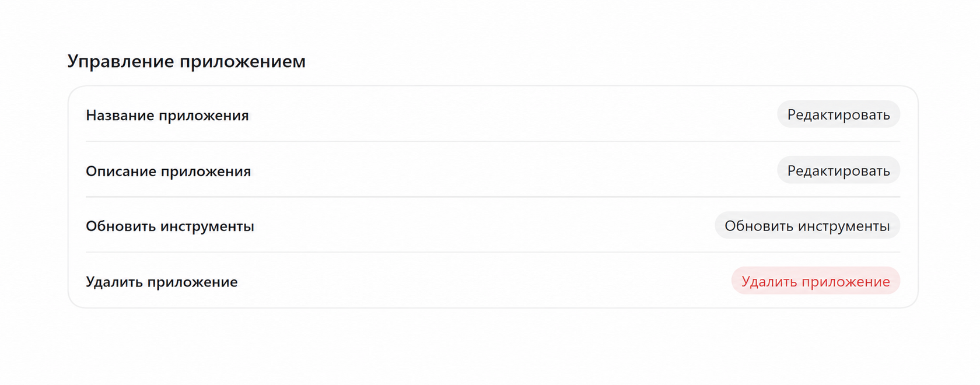The image size is (980, 385).
Task: Select the bold Описание приложения label
Action: (x=168, y=171)
